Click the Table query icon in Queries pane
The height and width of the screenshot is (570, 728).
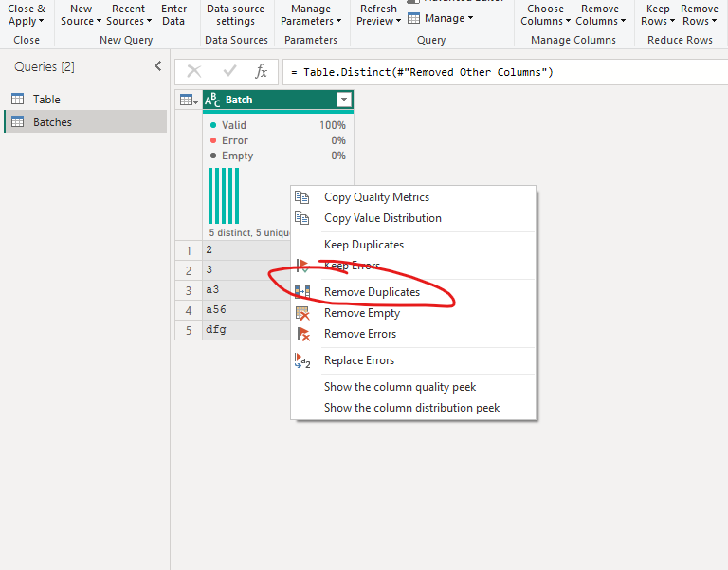coord(18,99)
